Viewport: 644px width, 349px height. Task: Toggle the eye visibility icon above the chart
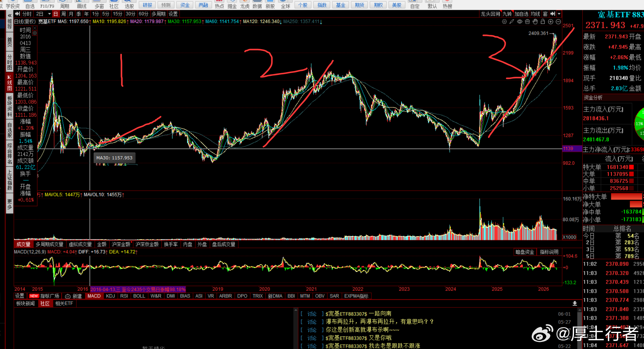coord(520,22)
